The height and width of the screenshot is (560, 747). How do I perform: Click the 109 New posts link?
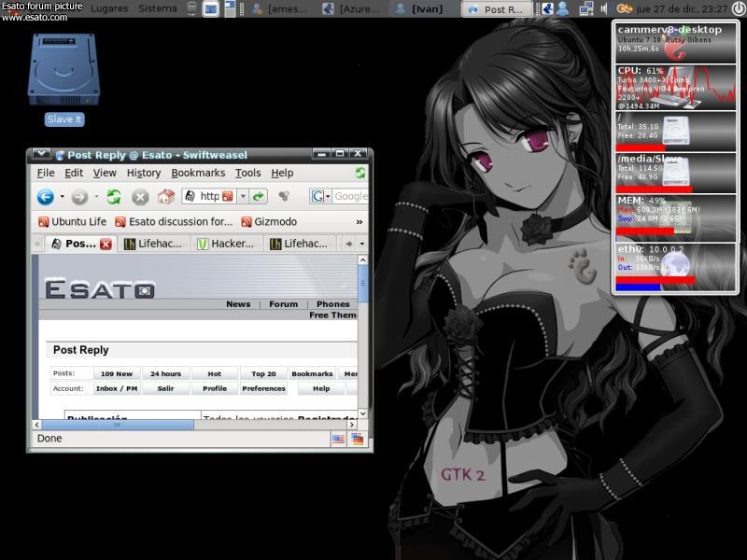point(117,374)
